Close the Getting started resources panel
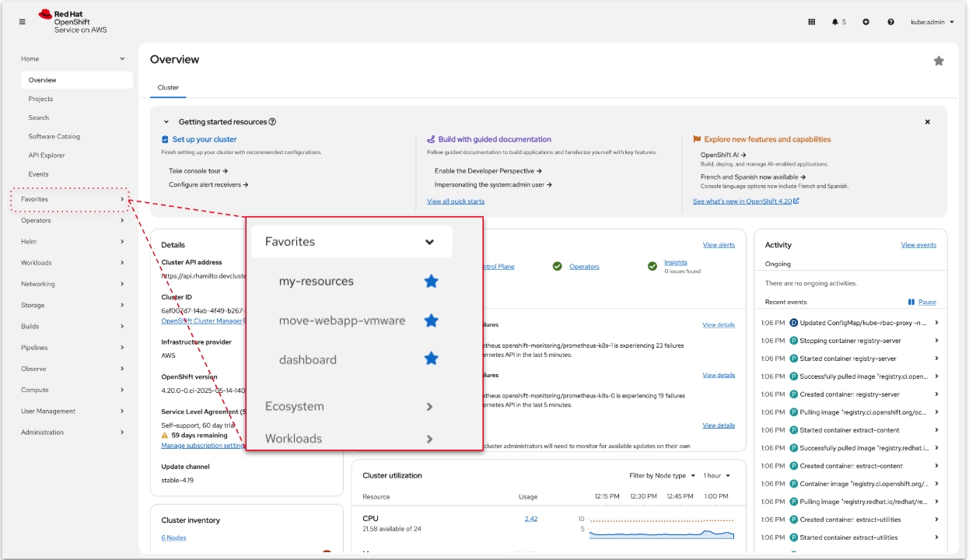The height and width of the screenshot is (560, 969). [927, 122]
